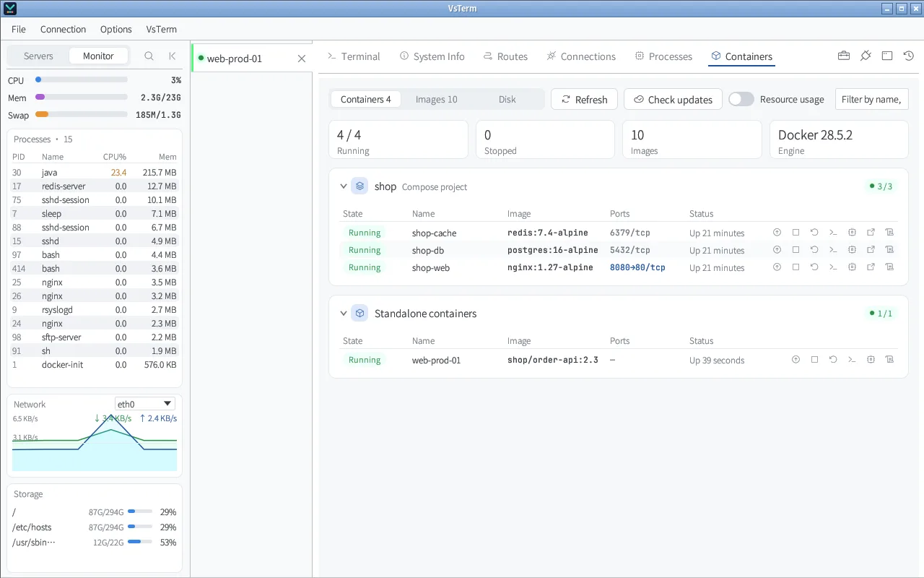Screen dimensions: 924x578
Task: Click the search icon in the sidebar
Action: [x=149, y=56]
